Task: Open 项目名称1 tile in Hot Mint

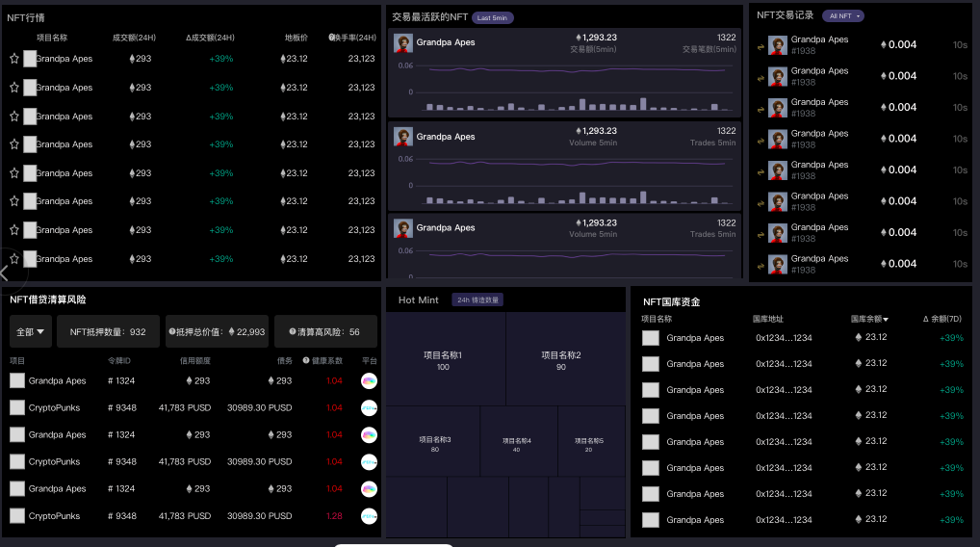Action: click(443, 360)
